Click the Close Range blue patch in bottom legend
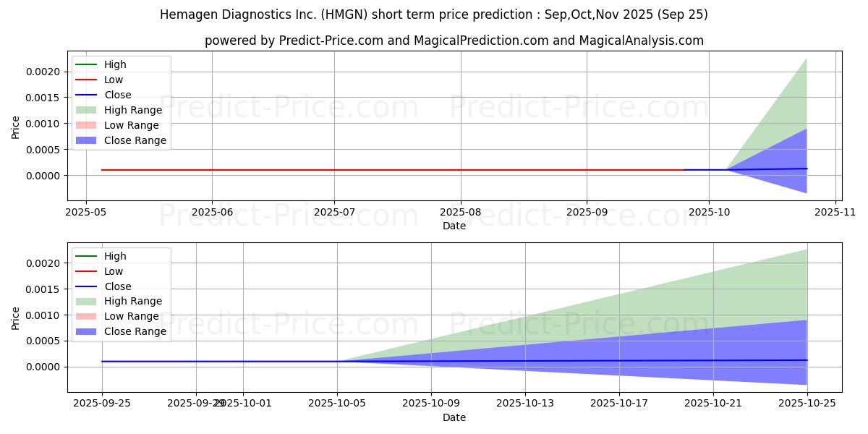The height and width of the screenshot is (434, 868). pyautogui.click(x=87, y=331)
